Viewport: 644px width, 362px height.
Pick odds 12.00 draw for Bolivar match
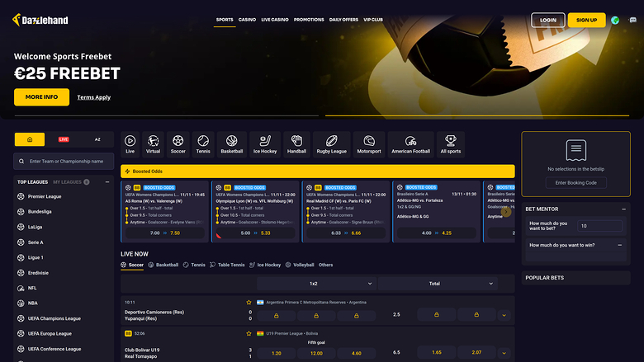point(316,353)
